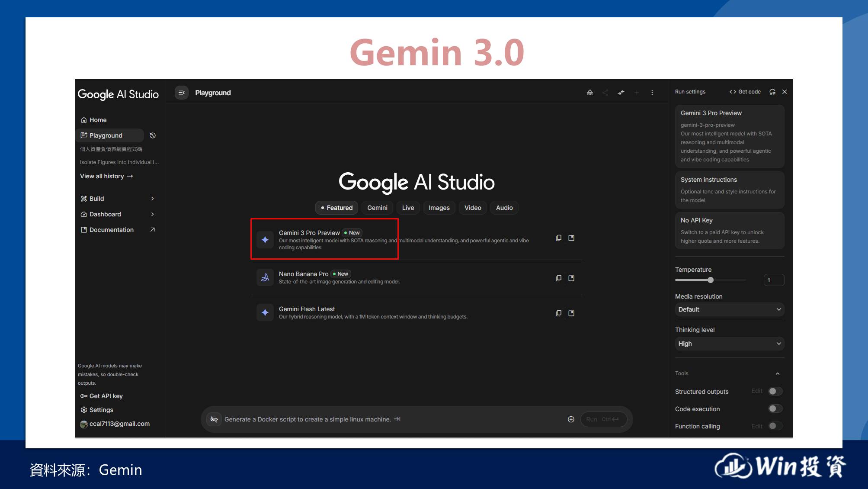868x489 pixels.
Task: Open View all history link
Action: (106, 176)
